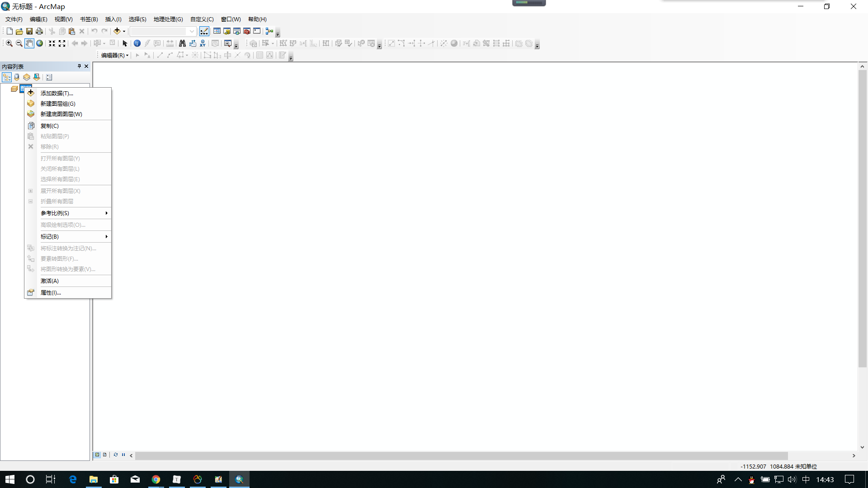Click the horizontal scrollbar track
The width and height of the screenshot is (868, 488).
tap(818, 455)
